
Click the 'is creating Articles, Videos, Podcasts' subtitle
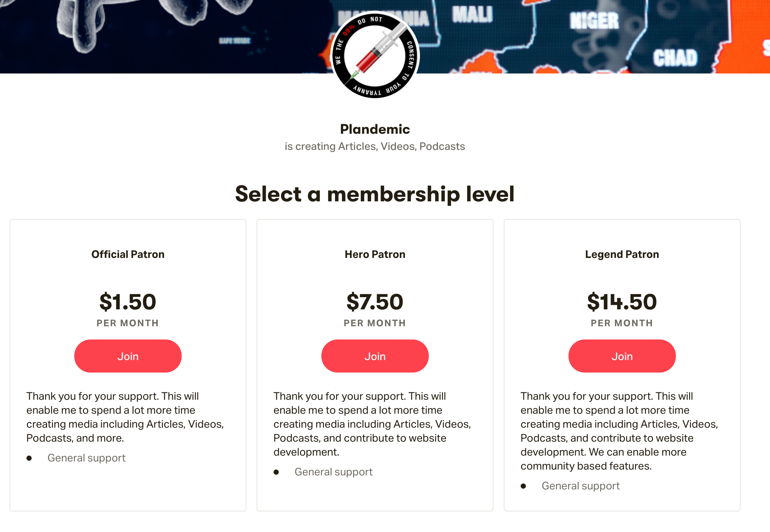tap(374, 146)
